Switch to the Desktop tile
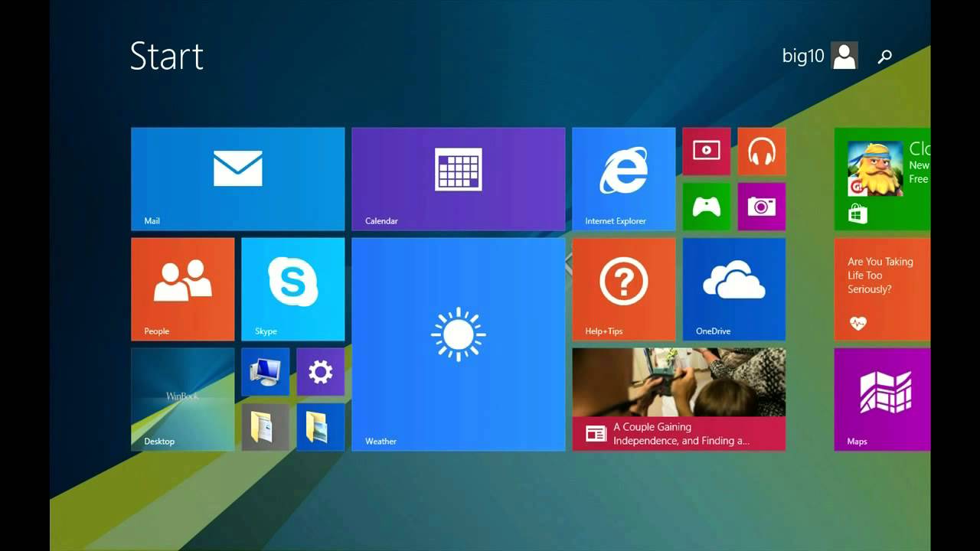Viewport: 980px width, 551px height. (x=182, y=399)
